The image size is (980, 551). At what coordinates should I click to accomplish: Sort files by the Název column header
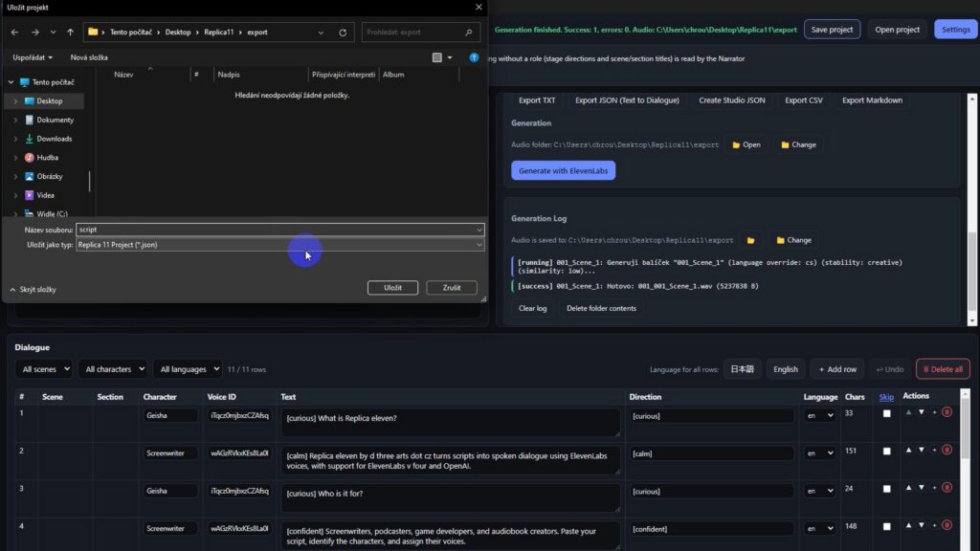point(123,75)
